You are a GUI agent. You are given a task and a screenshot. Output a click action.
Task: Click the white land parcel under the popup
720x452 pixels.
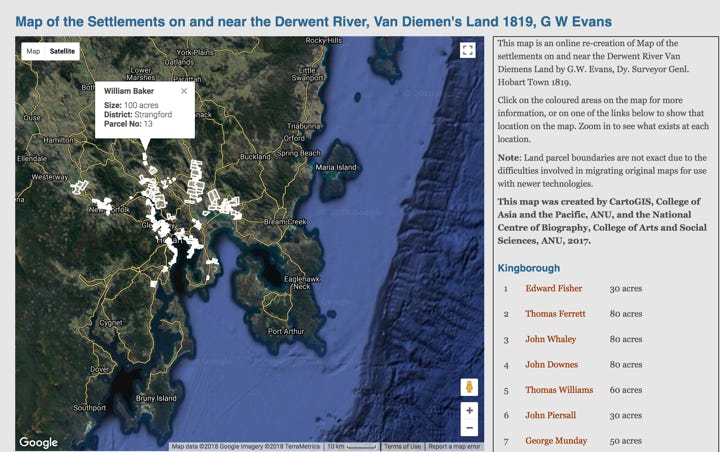146,160
